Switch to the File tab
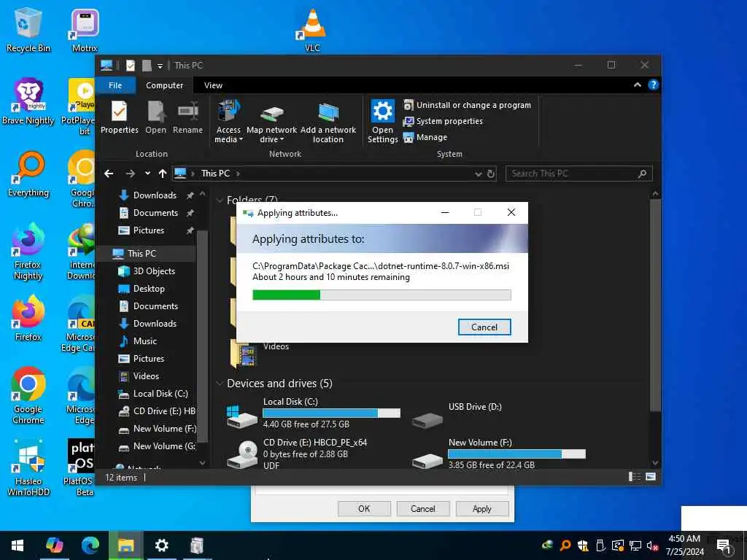The image size is (747, 560). coord(115,85)
